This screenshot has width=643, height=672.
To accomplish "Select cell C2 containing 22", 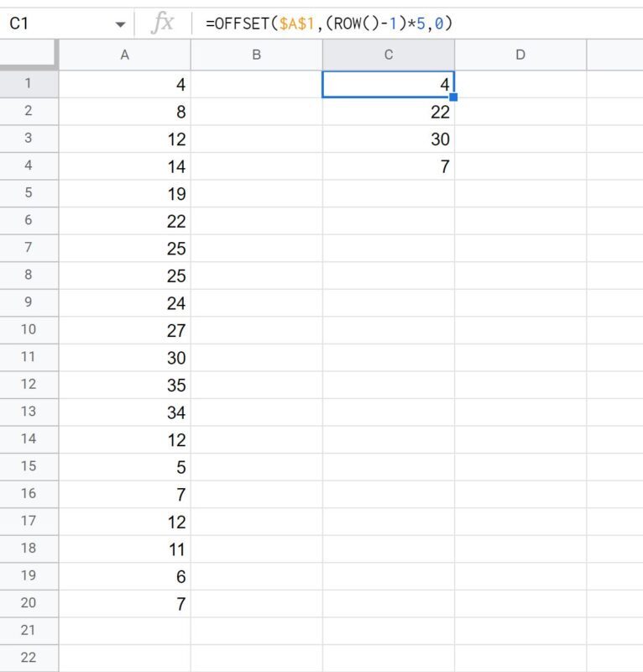I will tap(388, 112).
